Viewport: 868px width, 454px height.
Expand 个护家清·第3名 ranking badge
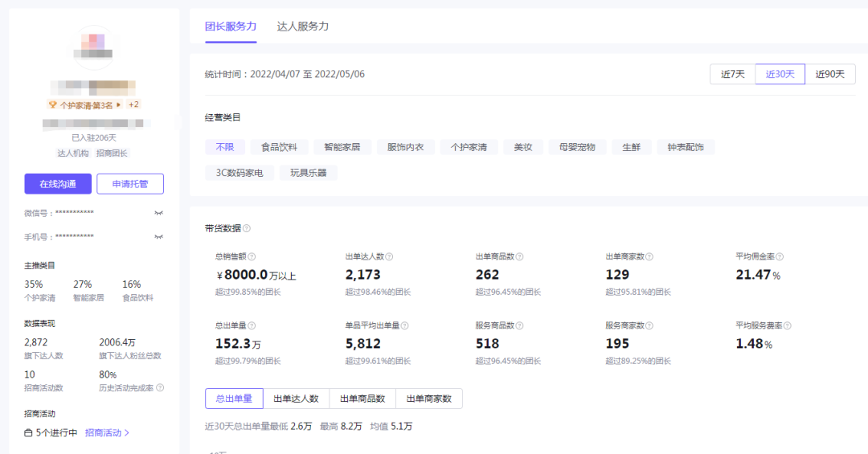(x=84, y=104)
